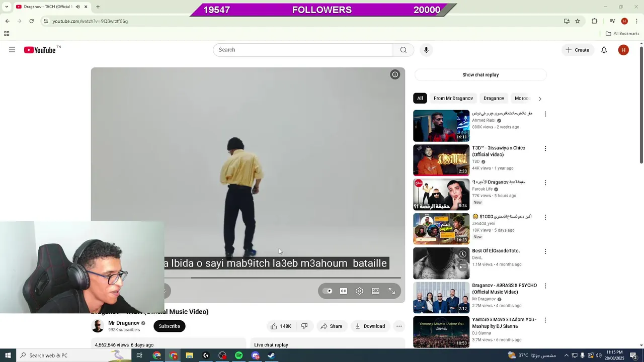Dislike the Draganov video
Image resolution: width=644 pixels, height=362 pixels.
304,326
